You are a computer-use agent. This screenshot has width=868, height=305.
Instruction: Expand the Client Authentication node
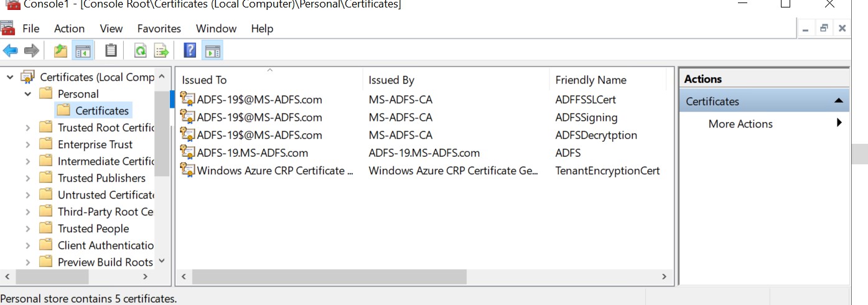click(28, 245)
